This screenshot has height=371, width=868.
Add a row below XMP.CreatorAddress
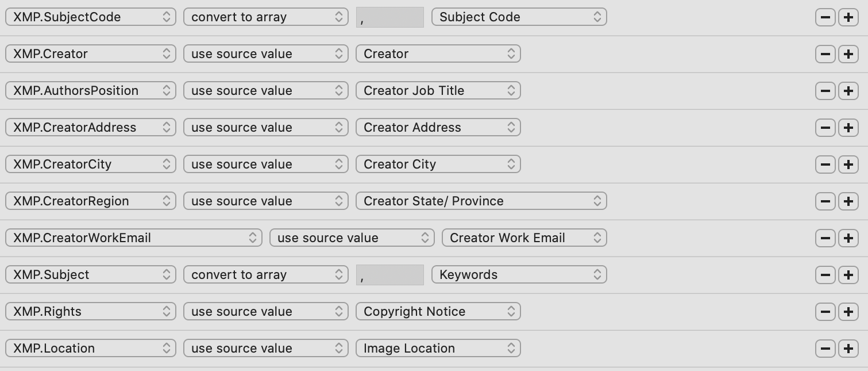coord(848,128)
